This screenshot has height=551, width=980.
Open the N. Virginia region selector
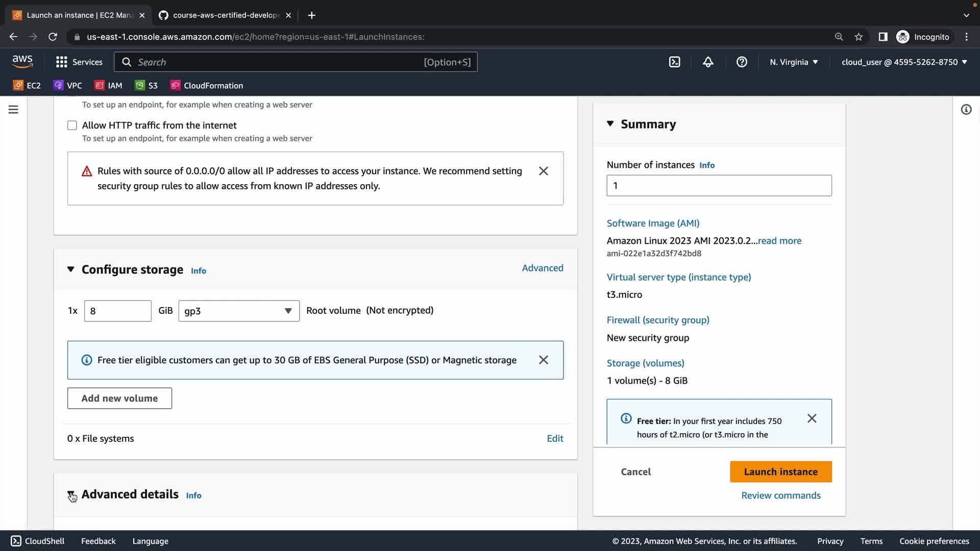794,62
